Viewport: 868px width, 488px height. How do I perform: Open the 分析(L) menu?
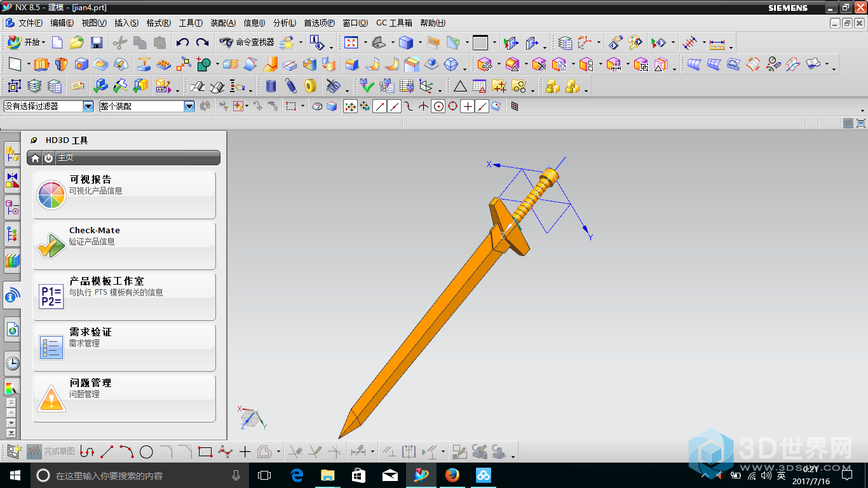tap(284, 23)
